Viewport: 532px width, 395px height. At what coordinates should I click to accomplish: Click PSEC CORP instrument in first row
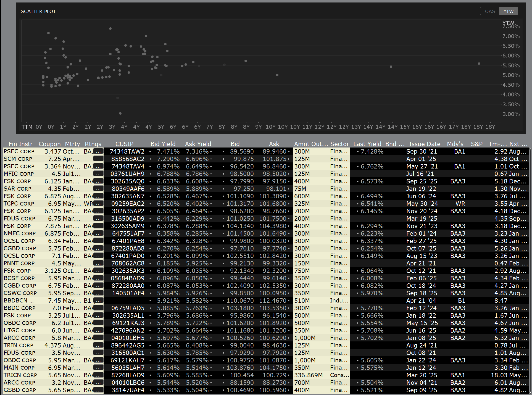(x=19, y=151)
